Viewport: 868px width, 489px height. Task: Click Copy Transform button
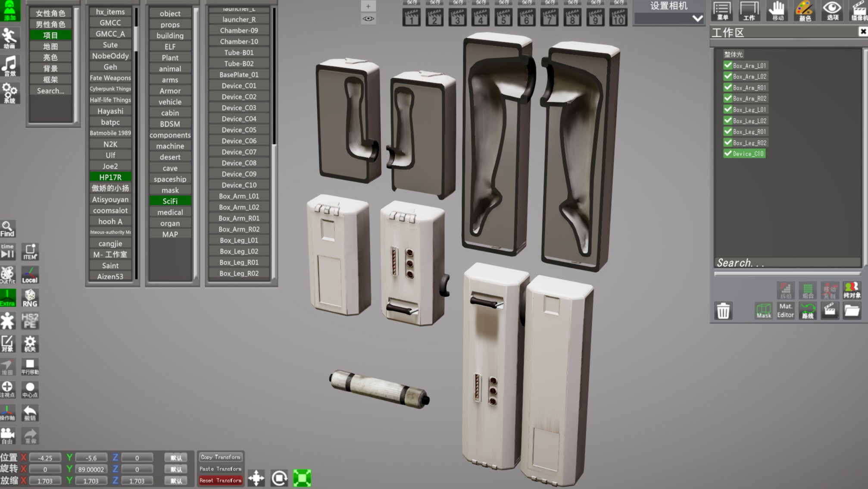(221, 457)
